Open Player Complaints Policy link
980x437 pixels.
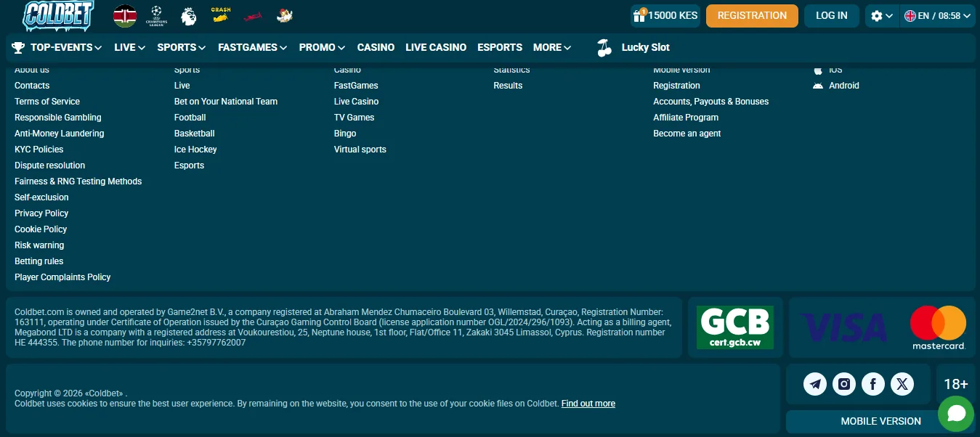pyautogui.click(x=62, y=277)
